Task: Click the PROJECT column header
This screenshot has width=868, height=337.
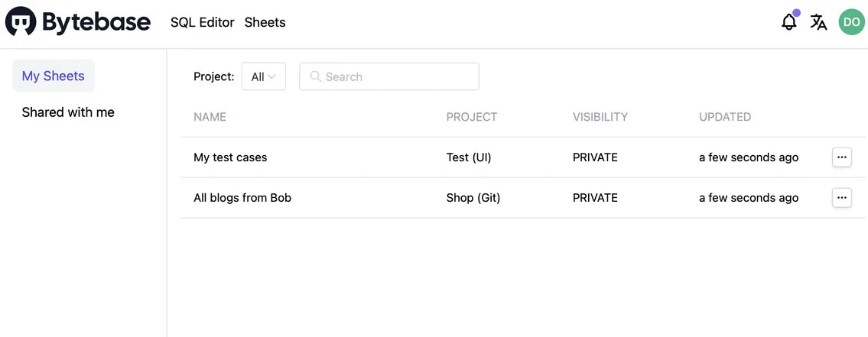Action: (471, 117)
